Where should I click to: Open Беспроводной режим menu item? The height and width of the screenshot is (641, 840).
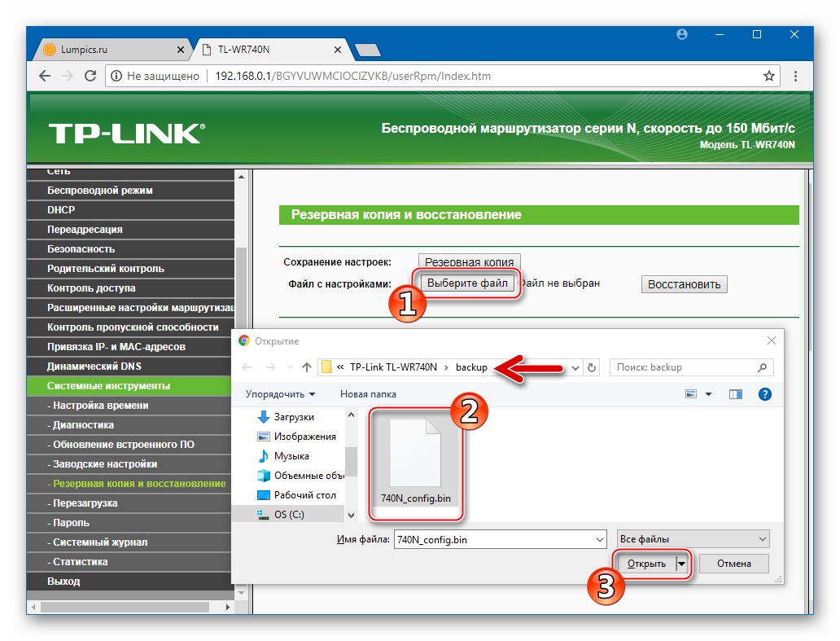pos(131,191)
